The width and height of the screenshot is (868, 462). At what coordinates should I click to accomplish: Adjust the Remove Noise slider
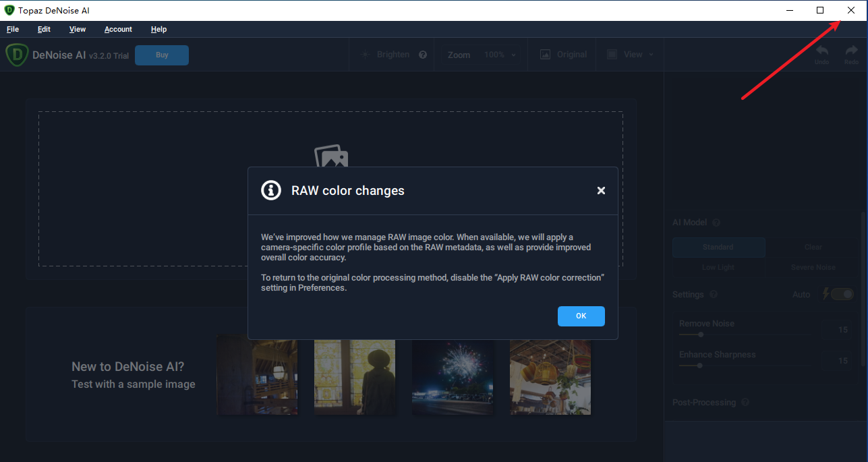point(701,335)
